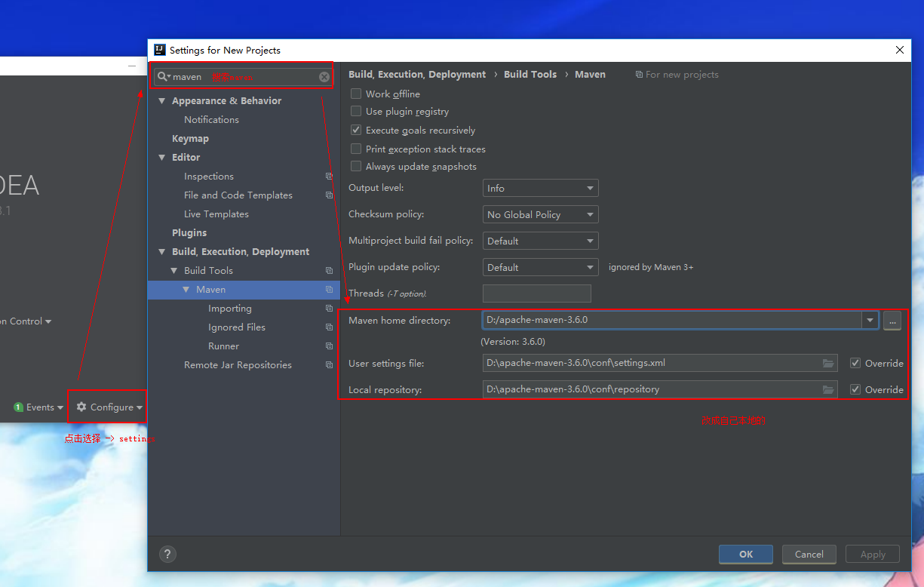924x587 pixels.
Task: Click the project-level icon beside Build Tools
Action: coord(329,271)
